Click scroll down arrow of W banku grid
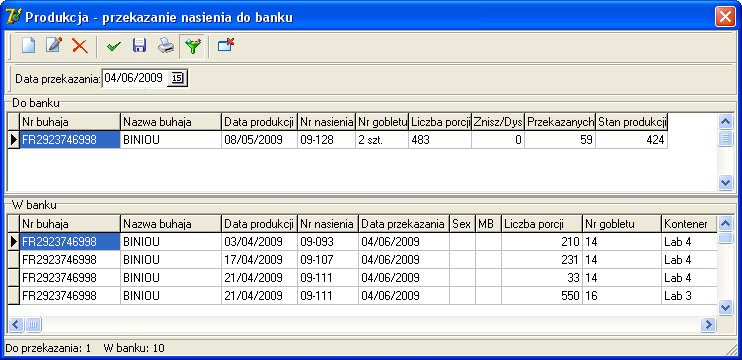 (725, 308)
